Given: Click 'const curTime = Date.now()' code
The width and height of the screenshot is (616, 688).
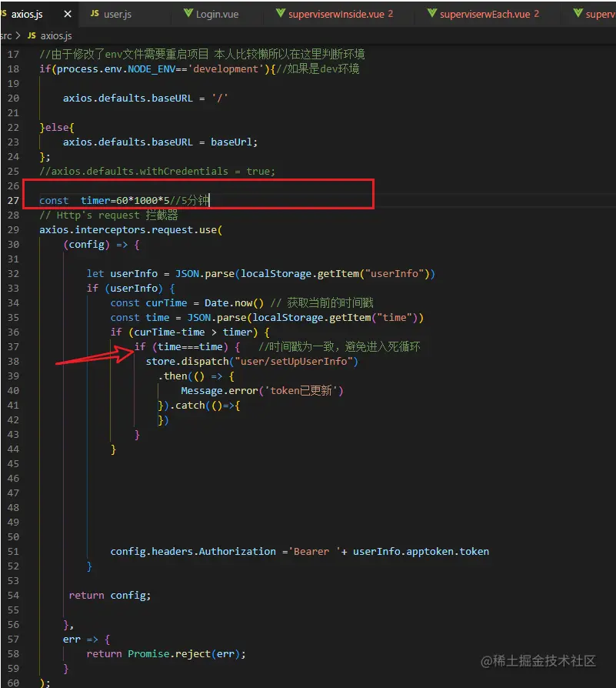Looking at the screenshot, I should (x=187, y=302).
